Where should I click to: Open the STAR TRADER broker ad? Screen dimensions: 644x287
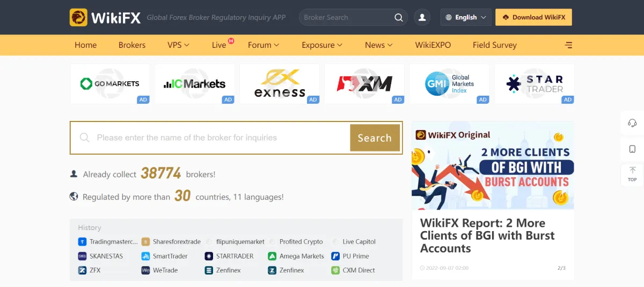[535, 84]
